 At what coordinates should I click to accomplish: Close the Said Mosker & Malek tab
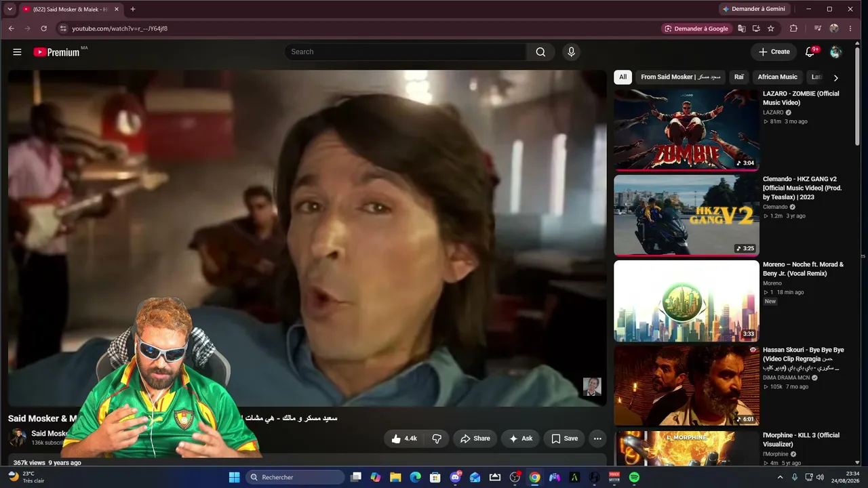click(x=117, y=9)
